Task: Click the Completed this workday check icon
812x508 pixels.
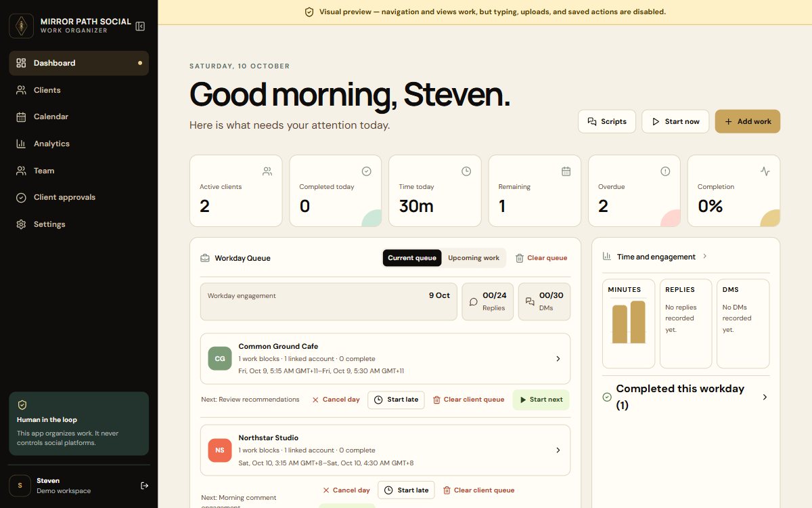Action: tap(607, 397)
